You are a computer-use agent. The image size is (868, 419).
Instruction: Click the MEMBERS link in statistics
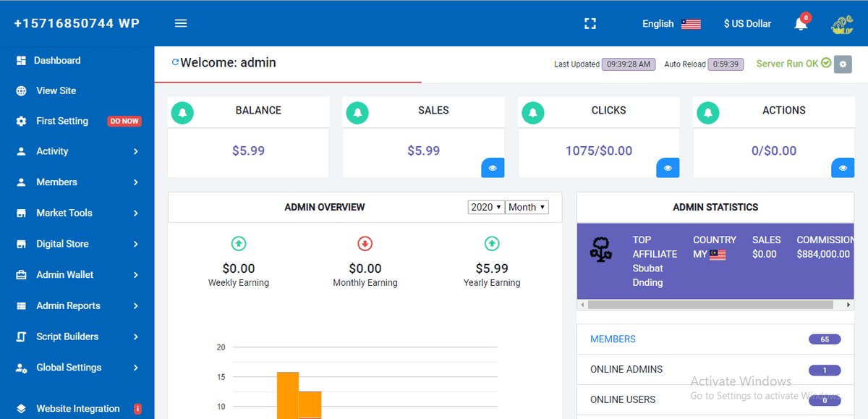click(613, 339)
